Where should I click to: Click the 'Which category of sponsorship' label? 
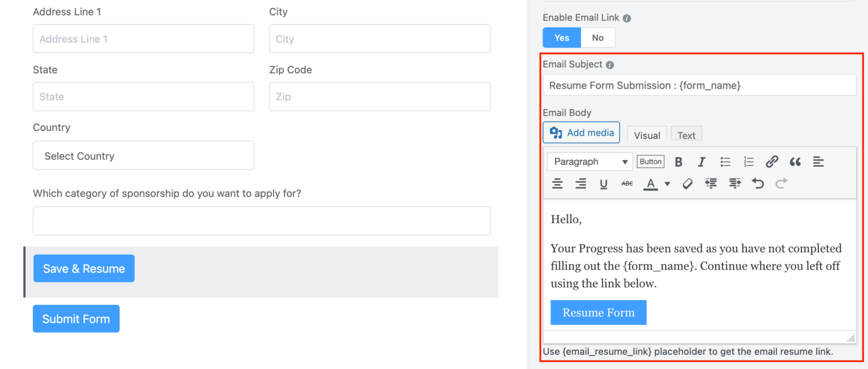click(167, 193)
